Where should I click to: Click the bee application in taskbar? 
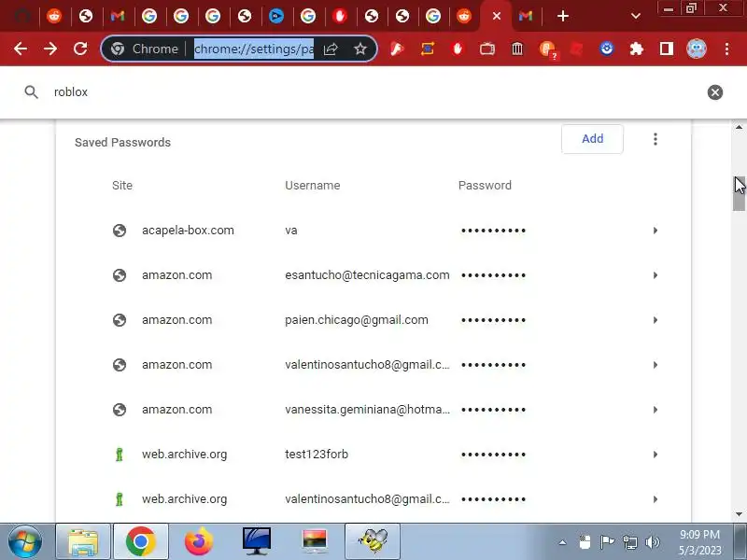[x=373, y=541]
